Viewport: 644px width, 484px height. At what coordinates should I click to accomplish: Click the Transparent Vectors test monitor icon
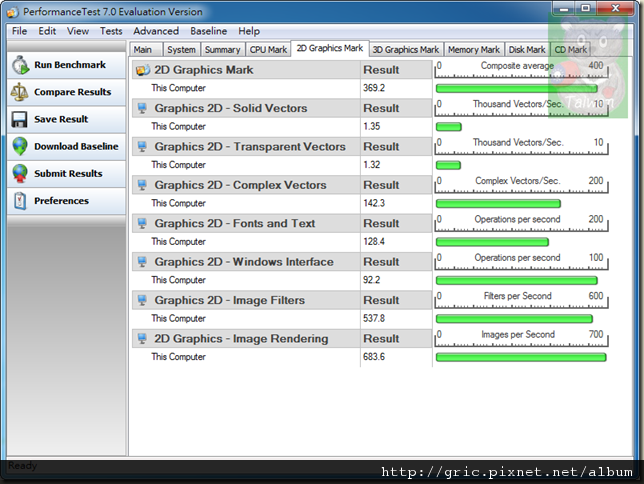(x=142, y=147)
